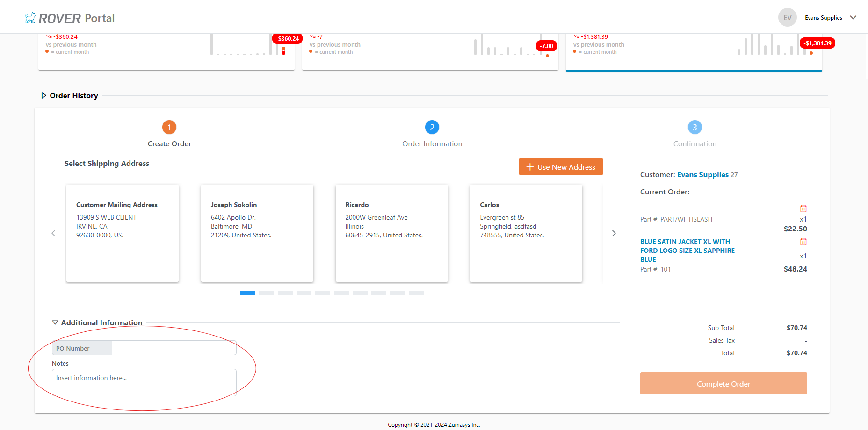Select the Order Information step
The width and height of the screenshot is (868, 430).
pyautogui.click(x=432, y=127)
